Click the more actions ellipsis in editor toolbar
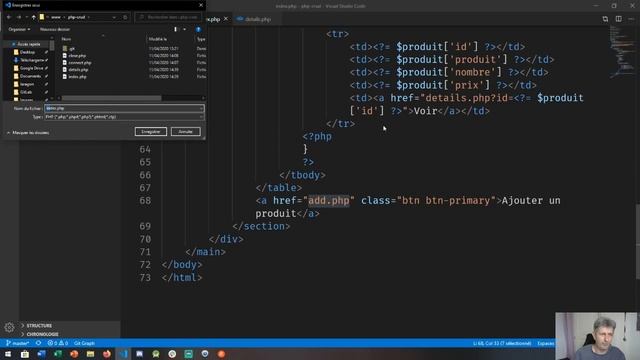The width and height of the screenshot is (640, 360). (x=631, y=19)
